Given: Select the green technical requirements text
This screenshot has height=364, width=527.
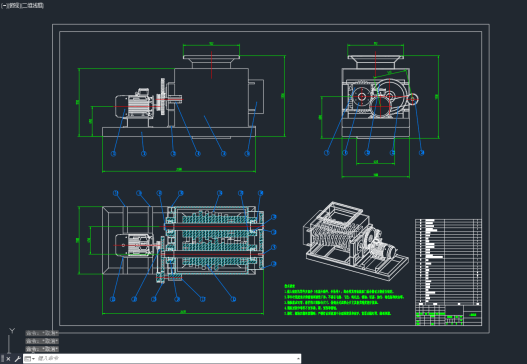Looking at the screenshot, I should pyautogui.click(x=344, y=300).
